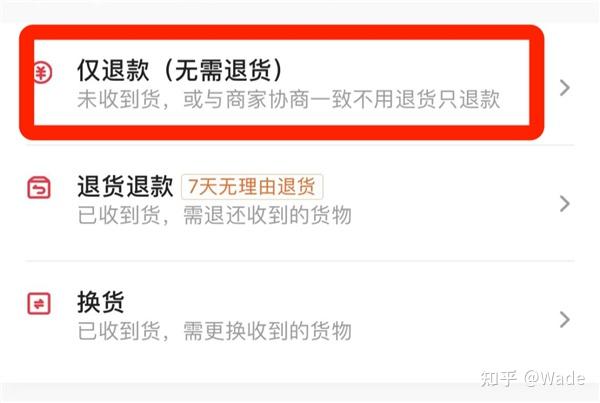Click the red highlight box border
This screenshot has height=403, width=600.
pyautogui.click(x=282, y=32)
